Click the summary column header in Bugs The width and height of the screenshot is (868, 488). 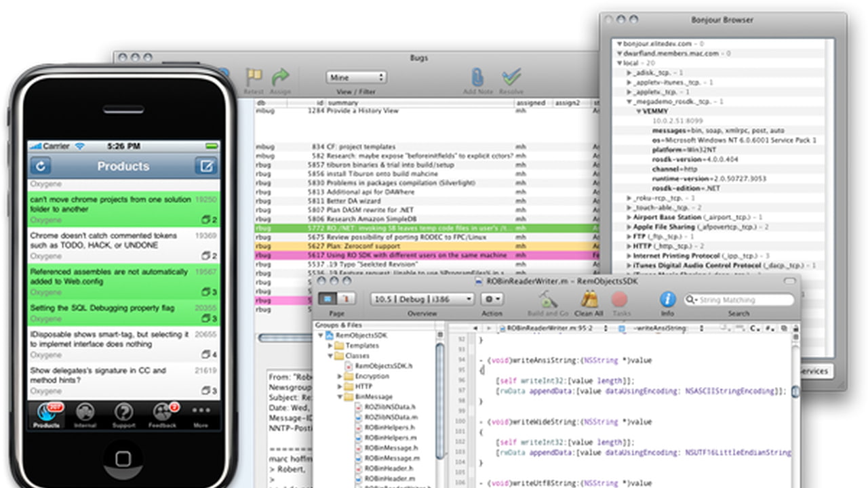coord(419,103)
